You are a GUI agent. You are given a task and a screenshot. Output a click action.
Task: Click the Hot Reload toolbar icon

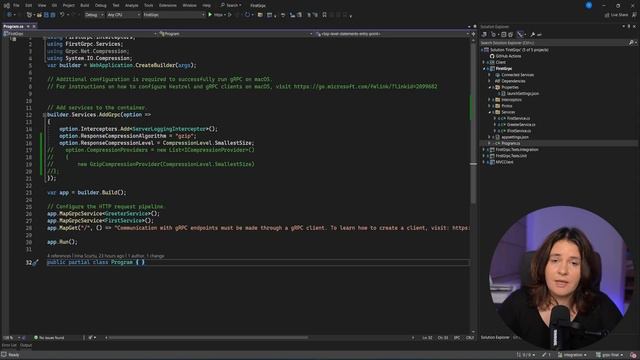click(x=247, y=15)
